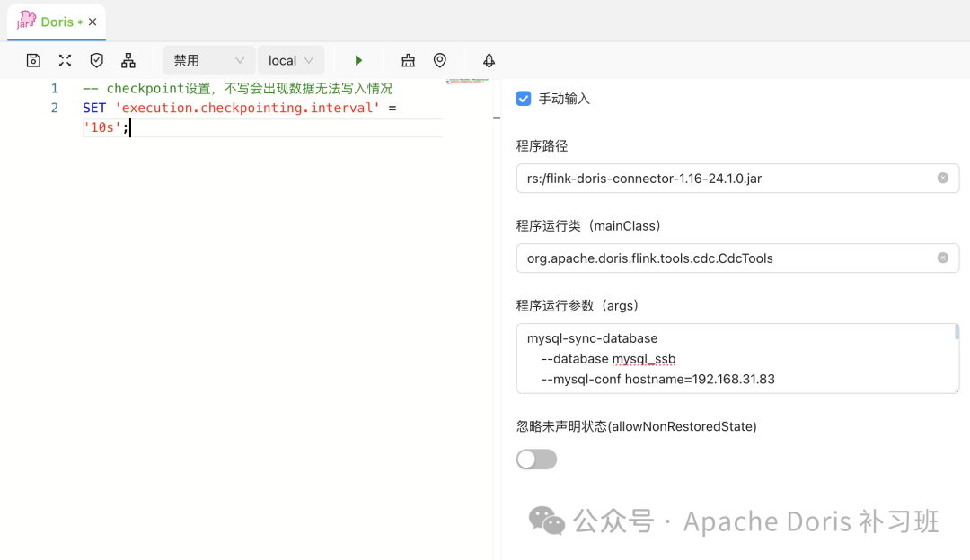970x560 pixels.
Task: Click the clean/format icon in the toolbar
Action: (408, 60)
